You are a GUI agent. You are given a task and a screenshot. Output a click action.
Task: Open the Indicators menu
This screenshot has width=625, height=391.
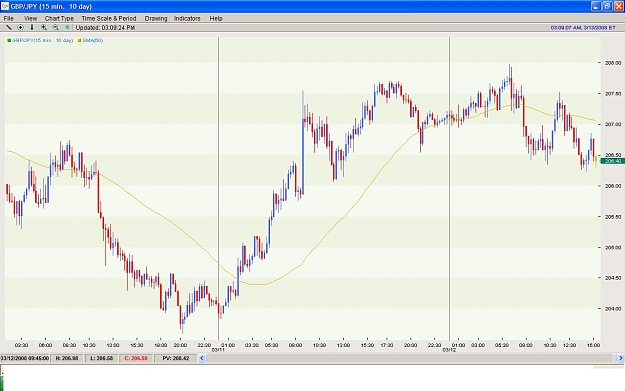click(187, 18)
